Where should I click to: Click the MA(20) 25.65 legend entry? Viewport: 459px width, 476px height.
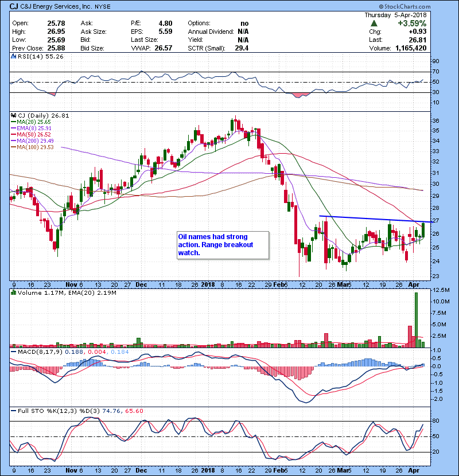click(31, 122)
